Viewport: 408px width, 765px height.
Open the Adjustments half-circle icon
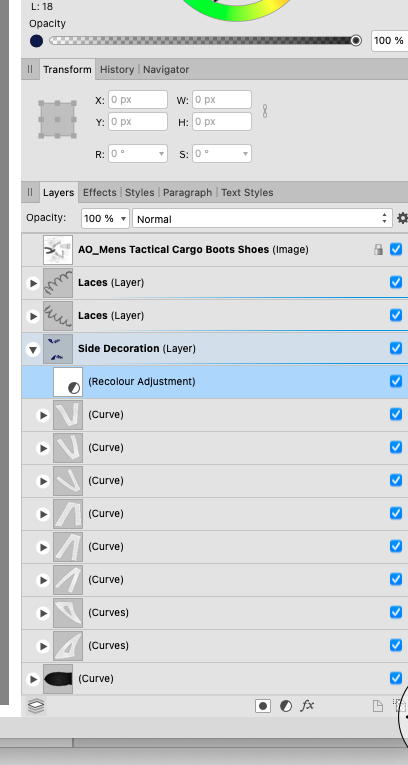286,705
